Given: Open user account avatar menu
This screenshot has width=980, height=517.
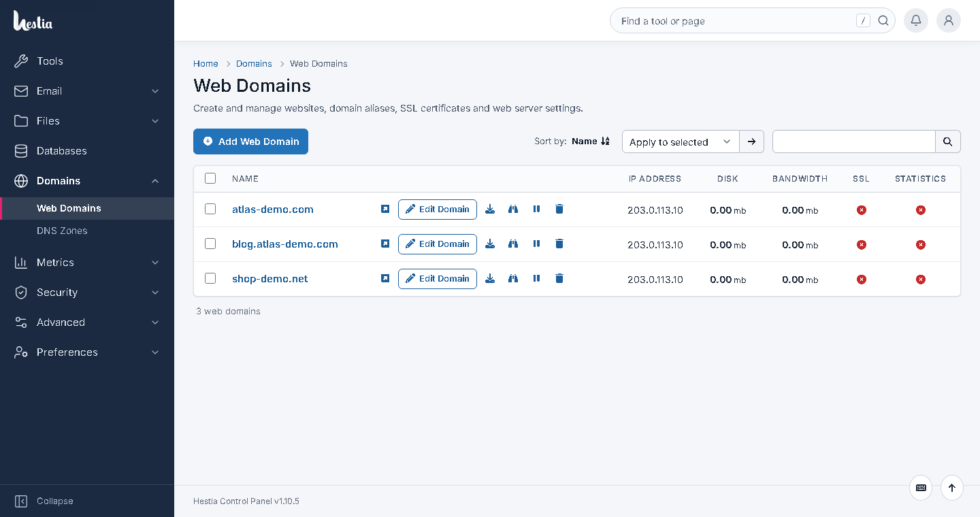Looking at the screenshot, I should tap(949, 20).
